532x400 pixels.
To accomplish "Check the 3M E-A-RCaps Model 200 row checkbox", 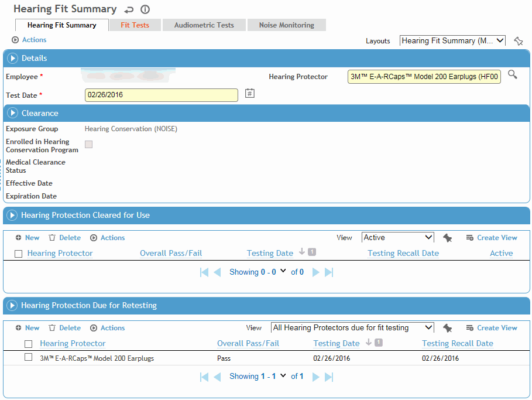I will (28, 357).
